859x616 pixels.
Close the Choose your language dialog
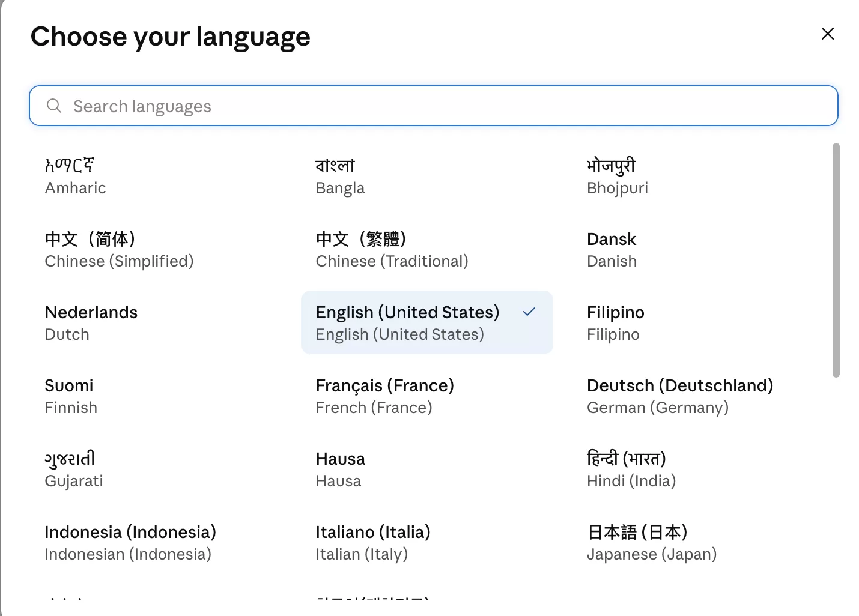click(827, 34)
